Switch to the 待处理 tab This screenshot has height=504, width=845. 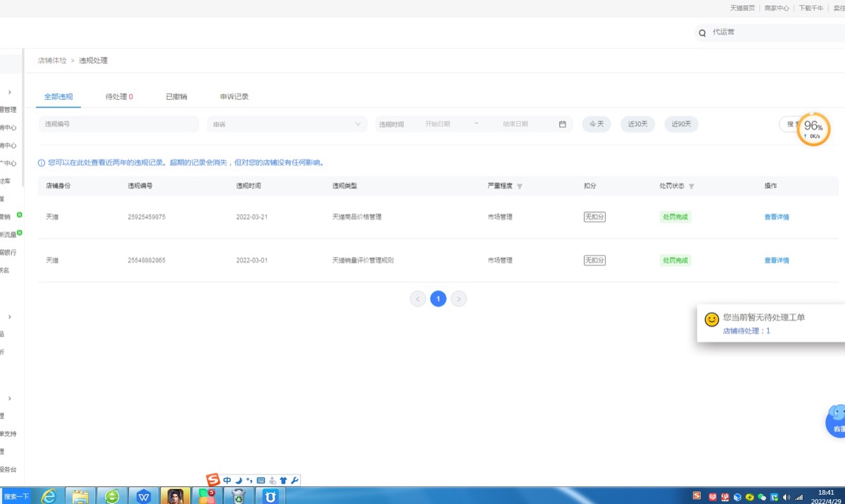pyautogui.click(x=119, y=96)
